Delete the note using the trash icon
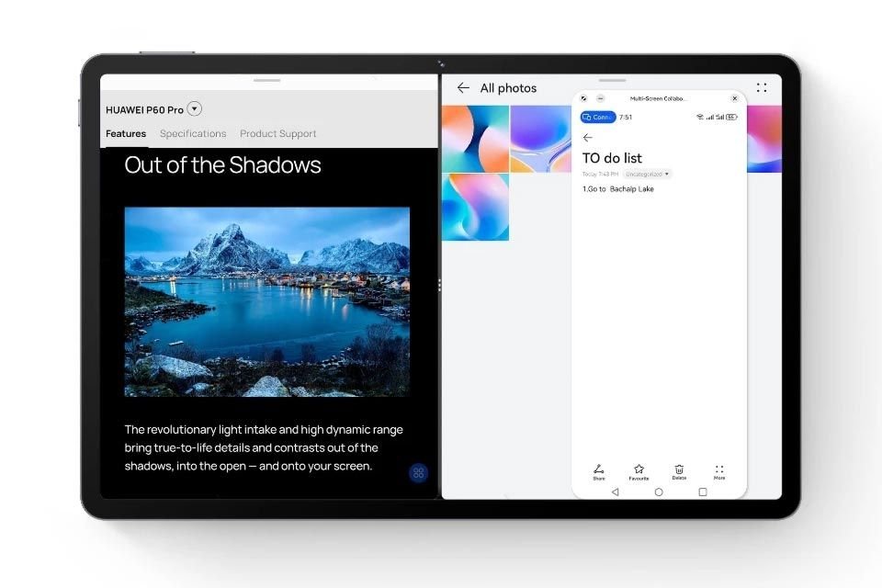The height and width of the screenshot is (588, 882). tap(679, 470)
